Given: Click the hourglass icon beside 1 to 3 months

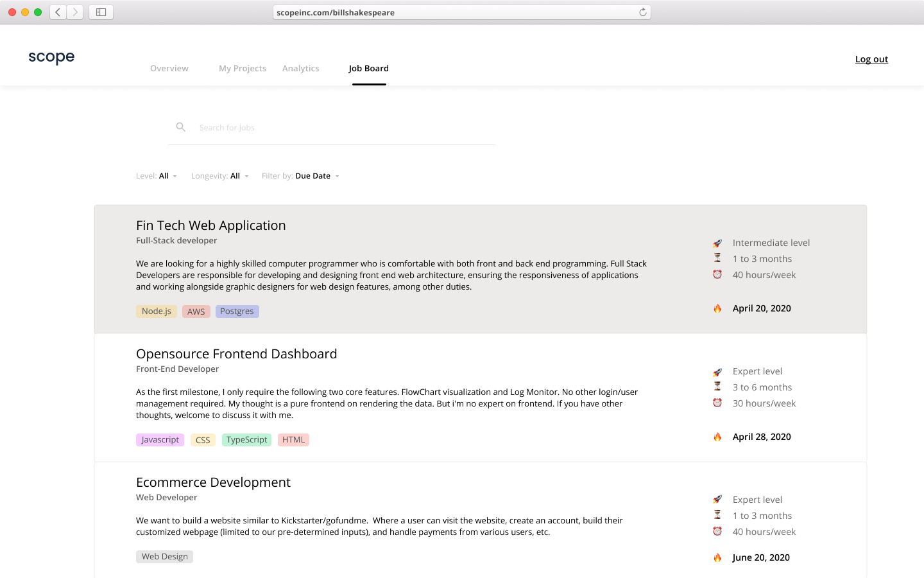Looking at the screenshot, I should (x=717, y=258).
